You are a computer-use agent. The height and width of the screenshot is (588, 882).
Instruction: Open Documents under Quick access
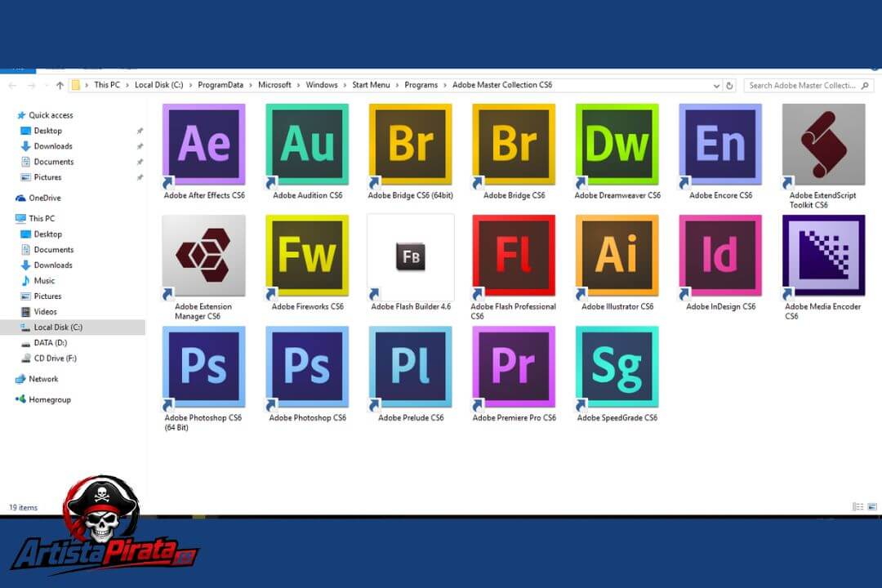click(x=53, y=162)
